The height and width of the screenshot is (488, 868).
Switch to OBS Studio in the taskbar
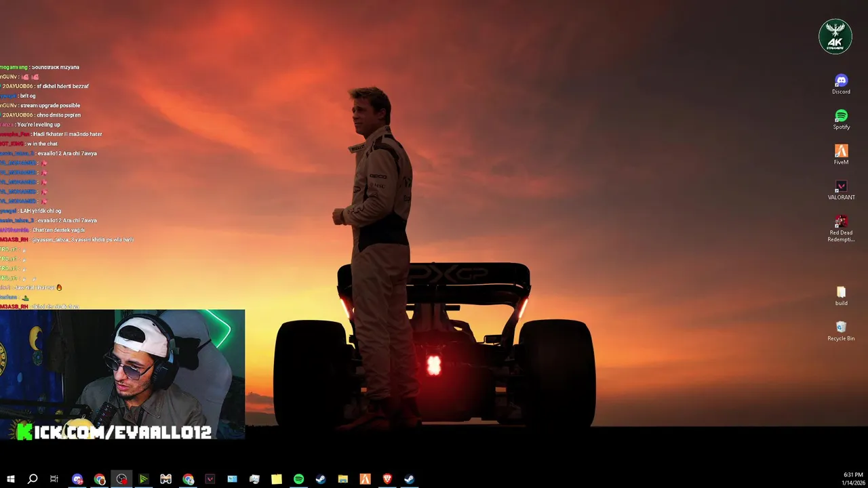121,479
